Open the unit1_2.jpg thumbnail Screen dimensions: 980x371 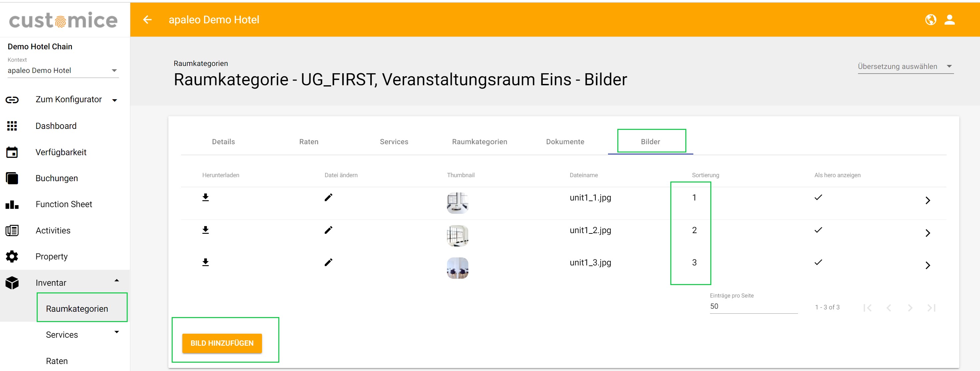pos(457,236)
